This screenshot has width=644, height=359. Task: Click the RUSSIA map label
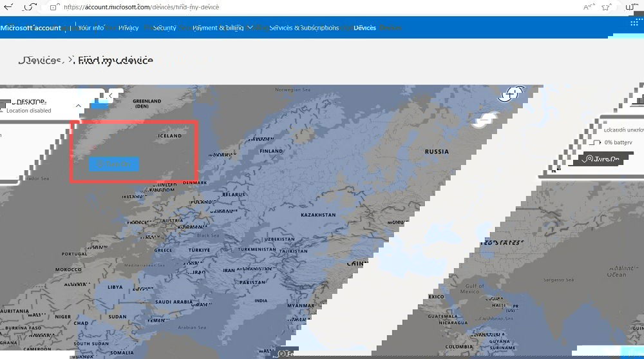point(437,151)
